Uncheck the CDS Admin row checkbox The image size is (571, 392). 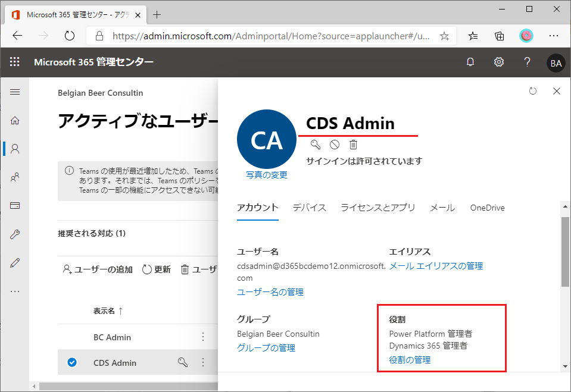coord(72,362)
